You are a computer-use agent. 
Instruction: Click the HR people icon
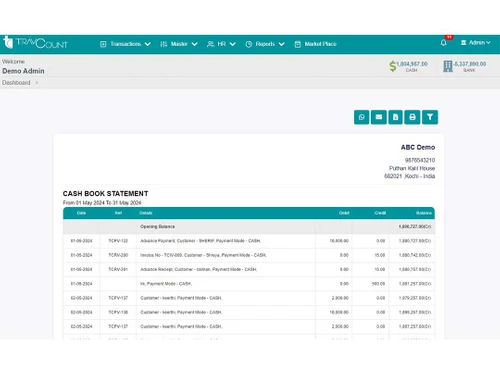210,44
